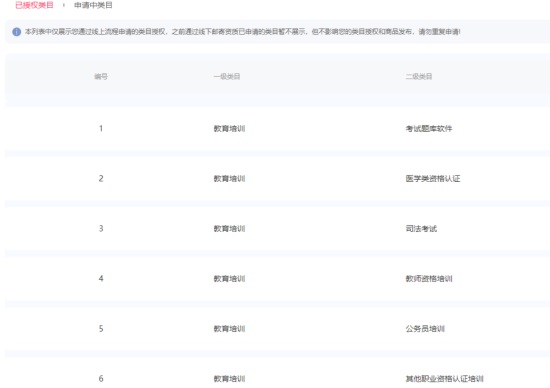Click row number 6 in the table
This screenshot has width=550, height=388.
pyautogui.click(x=101, y=379)
